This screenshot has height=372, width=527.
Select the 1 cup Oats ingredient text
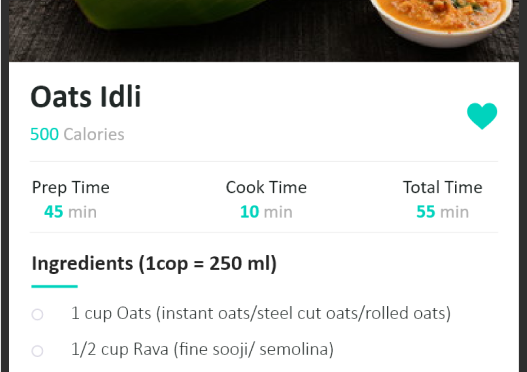[261, 314]
